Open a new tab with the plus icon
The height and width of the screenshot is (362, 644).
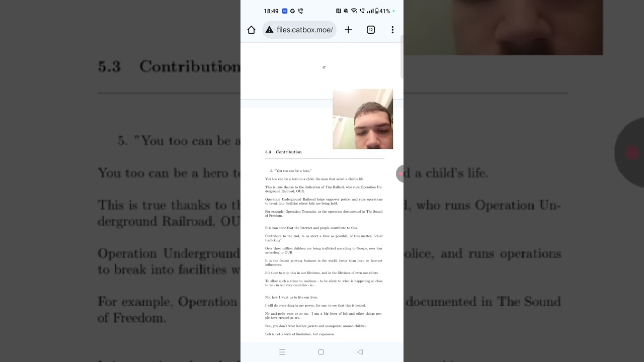click(348, 30)
